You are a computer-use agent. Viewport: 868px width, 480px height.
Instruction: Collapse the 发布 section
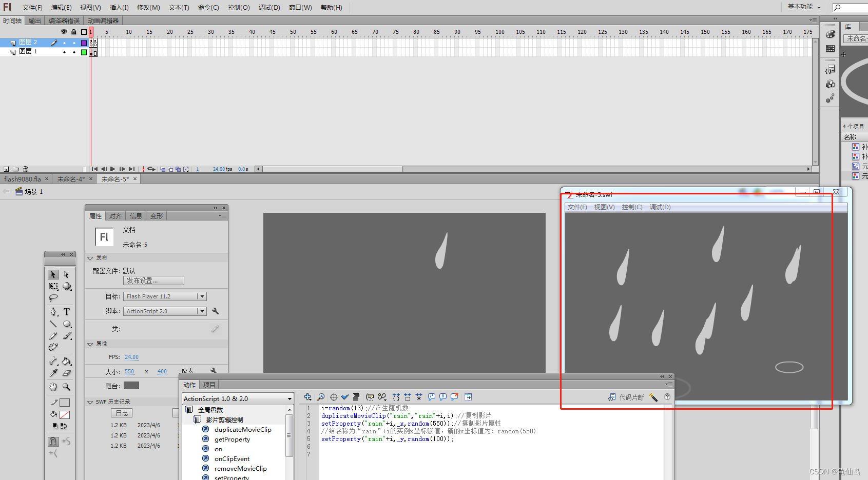pos(90,258)
